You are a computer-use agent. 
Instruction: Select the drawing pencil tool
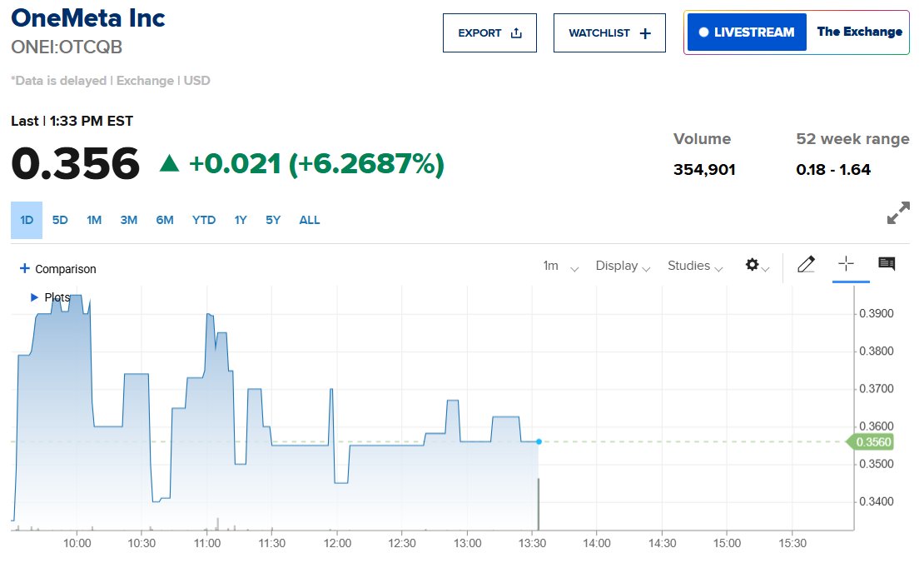pos(806,264)
